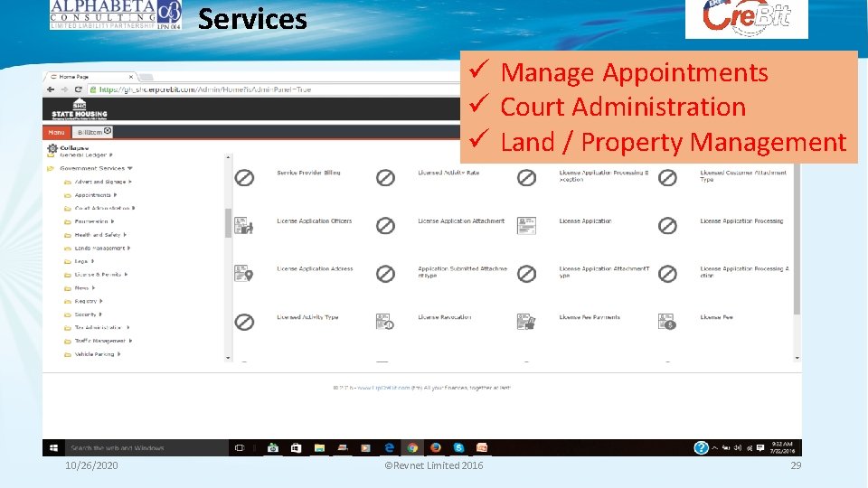Open Licensed Activity Type icon

244,322
